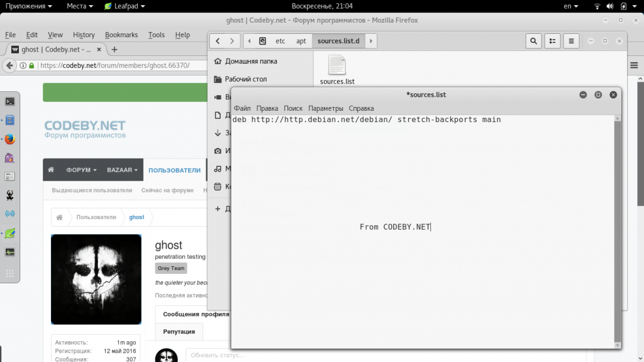
Task: Select the ghost | Codeby.net tab
Action: [57, 49]
